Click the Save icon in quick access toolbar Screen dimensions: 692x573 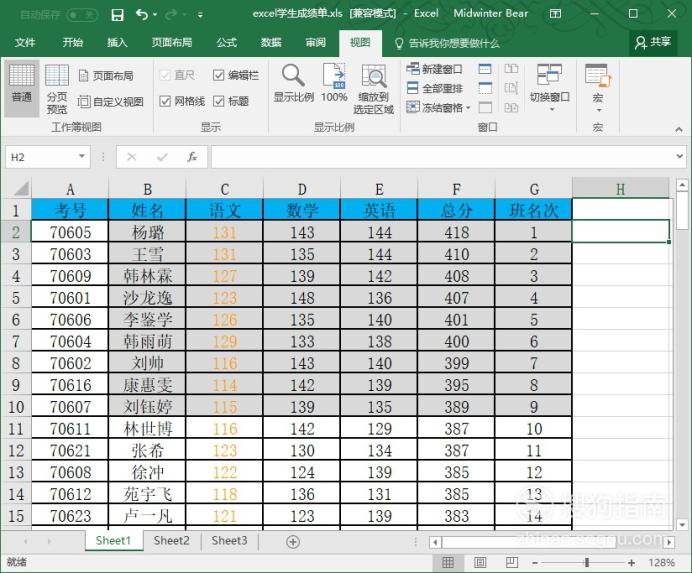click(x=117, y=15)
